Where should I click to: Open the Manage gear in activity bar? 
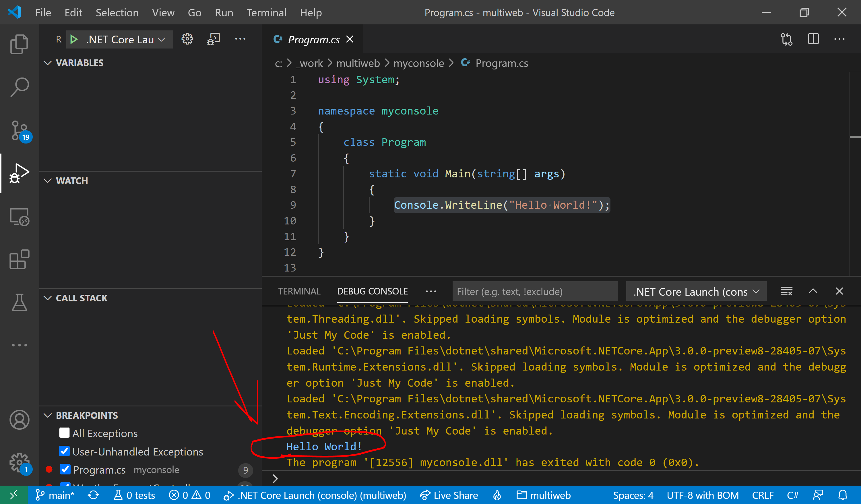pos(20,463)
